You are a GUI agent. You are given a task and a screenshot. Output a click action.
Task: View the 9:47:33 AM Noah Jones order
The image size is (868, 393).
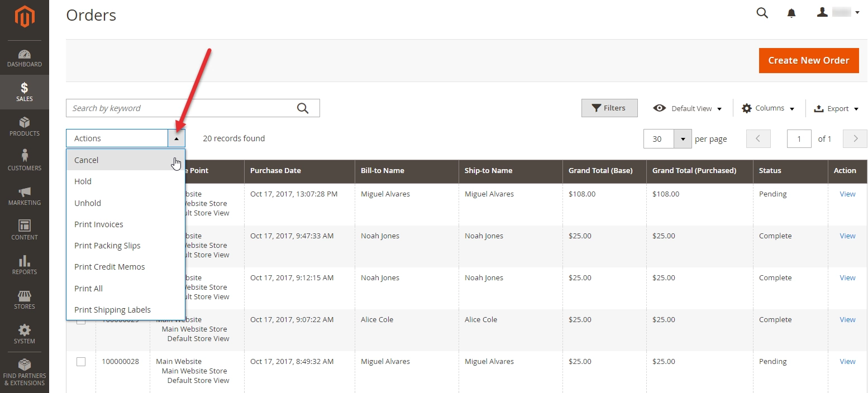point(847,236)
